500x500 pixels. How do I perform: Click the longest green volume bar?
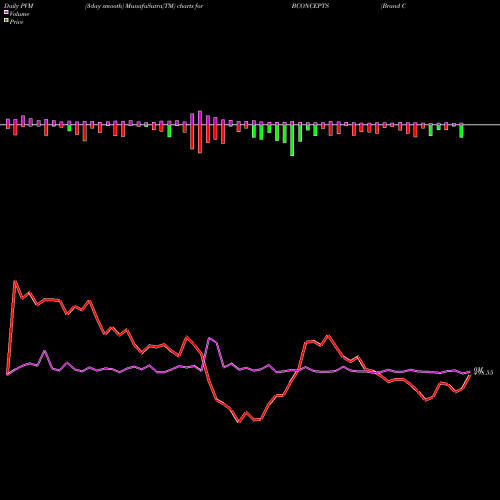click(292, 140)
